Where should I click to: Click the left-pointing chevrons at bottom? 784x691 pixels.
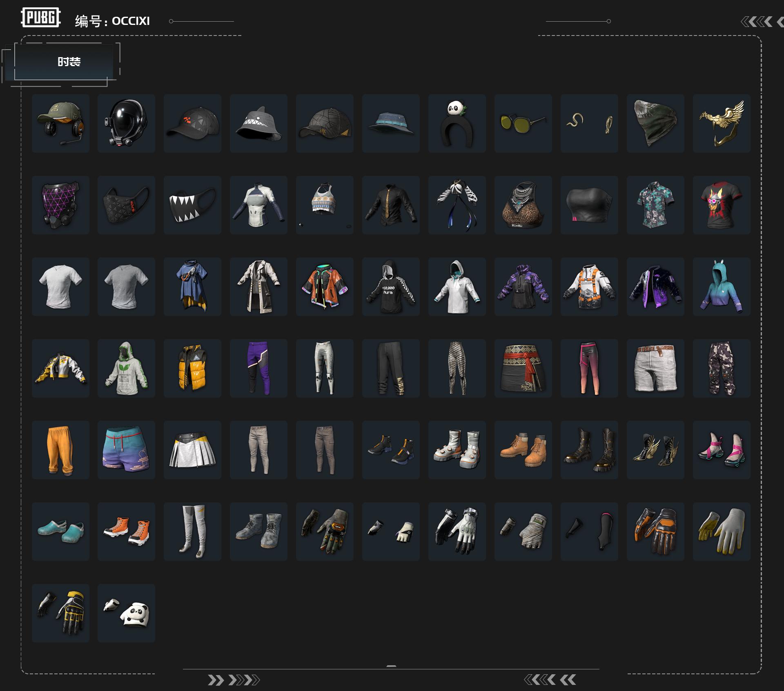550,680
